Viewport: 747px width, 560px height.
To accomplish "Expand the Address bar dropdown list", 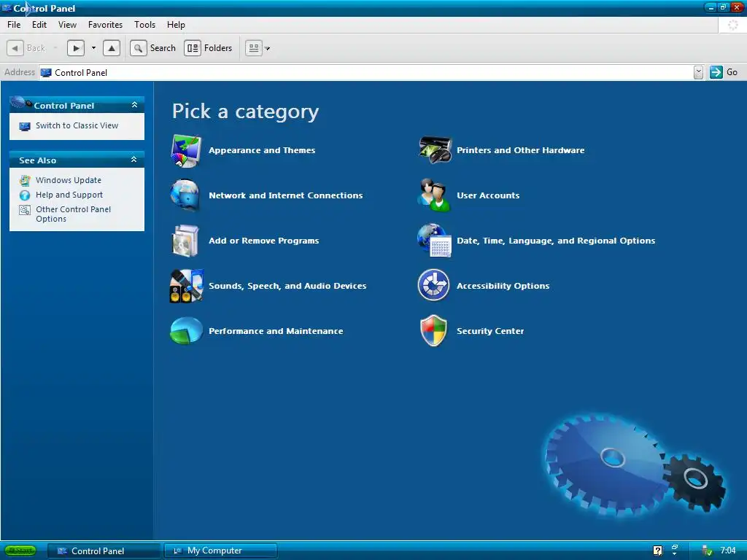I will pyautogui.click(x=698, y=72).
